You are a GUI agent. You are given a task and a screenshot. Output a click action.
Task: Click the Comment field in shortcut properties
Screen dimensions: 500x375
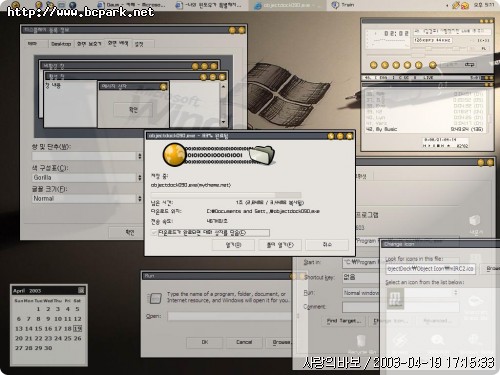tap(362, 307)
